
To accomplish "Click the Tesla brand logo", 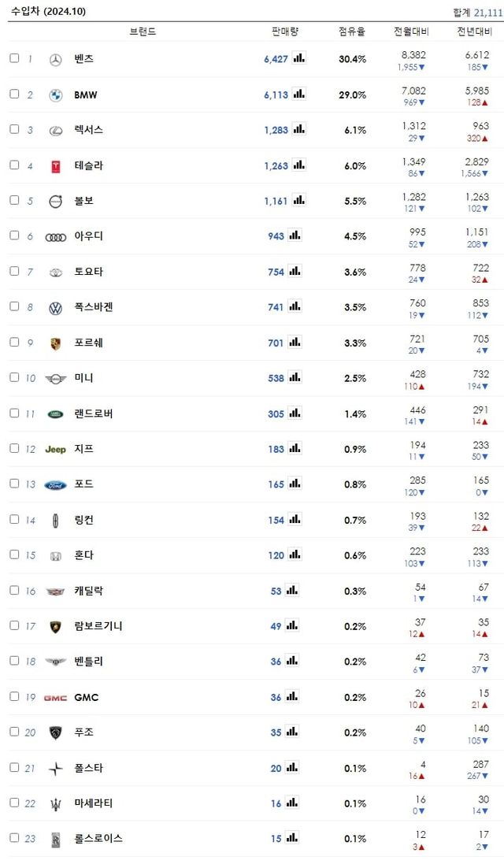I will click(x=55, y=165).
